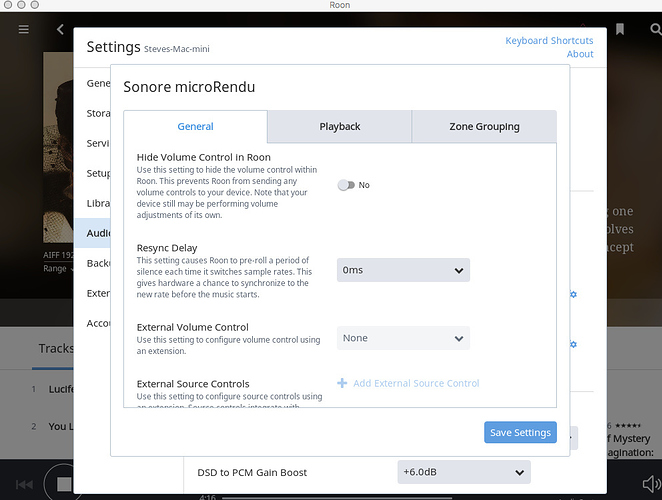Open the Resync Delay 0ms dropdown
The image size is (662, 500).
click(403, 270)
